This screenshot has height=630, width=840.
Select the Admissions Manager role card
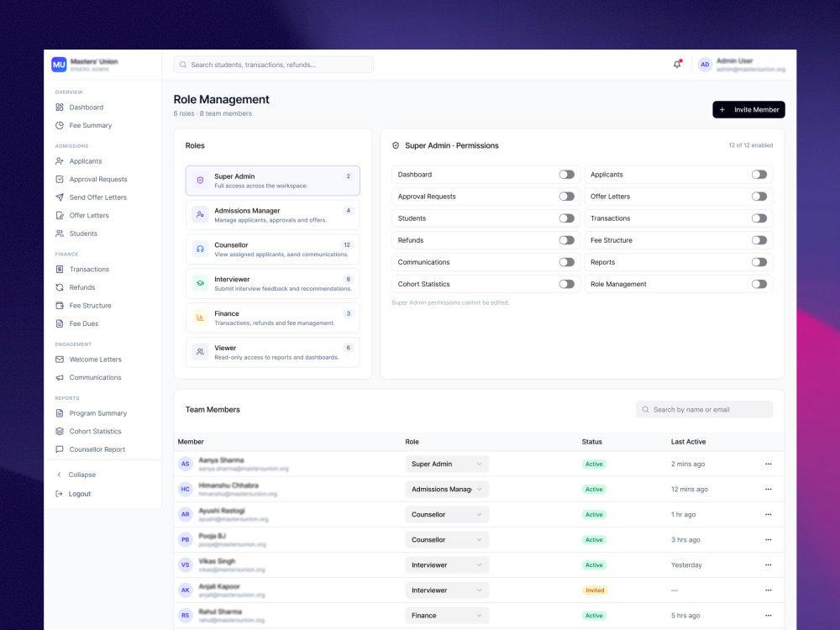(x=273, y=215)
